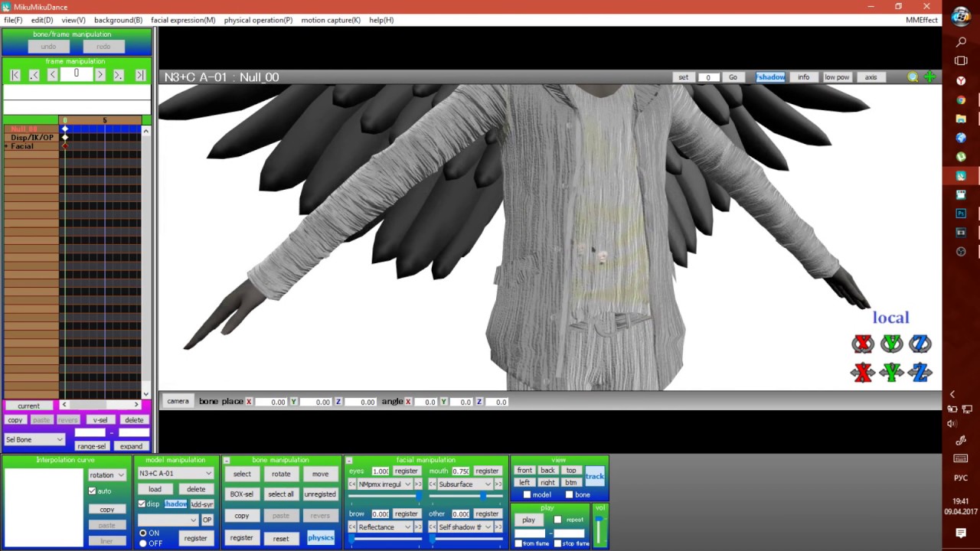
Task: Click the Null_00 keyframe diamond
Action: [65, 129]
